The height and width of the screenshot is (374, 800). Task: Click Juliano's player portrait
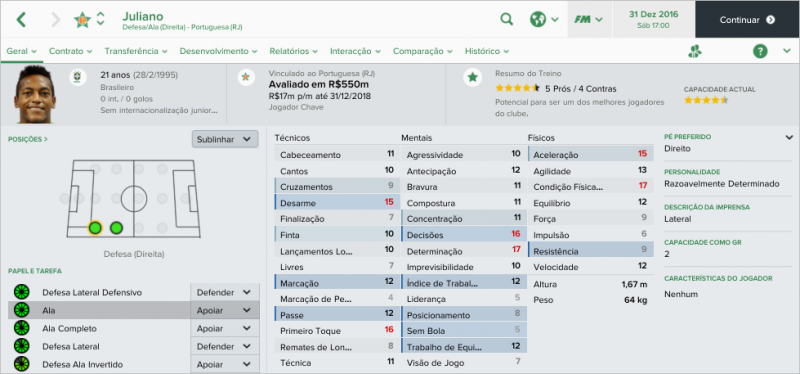pyautogui.click(x=34, y=94)
